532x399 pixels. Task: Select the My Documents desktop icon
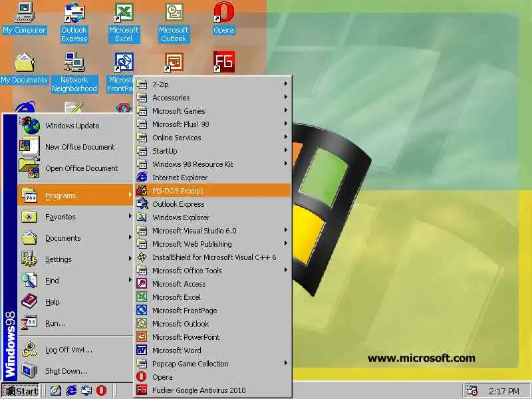click(24, 68)
